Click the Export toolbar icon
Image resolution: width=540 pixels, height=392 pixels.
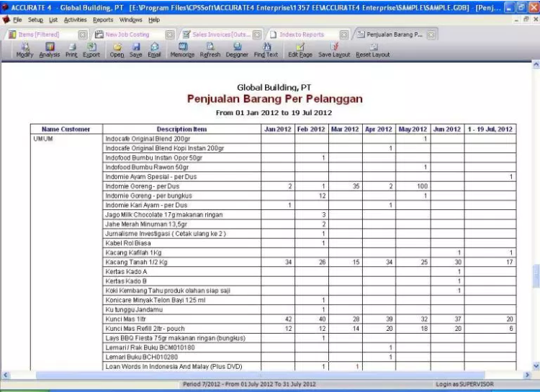click(91, 49)
